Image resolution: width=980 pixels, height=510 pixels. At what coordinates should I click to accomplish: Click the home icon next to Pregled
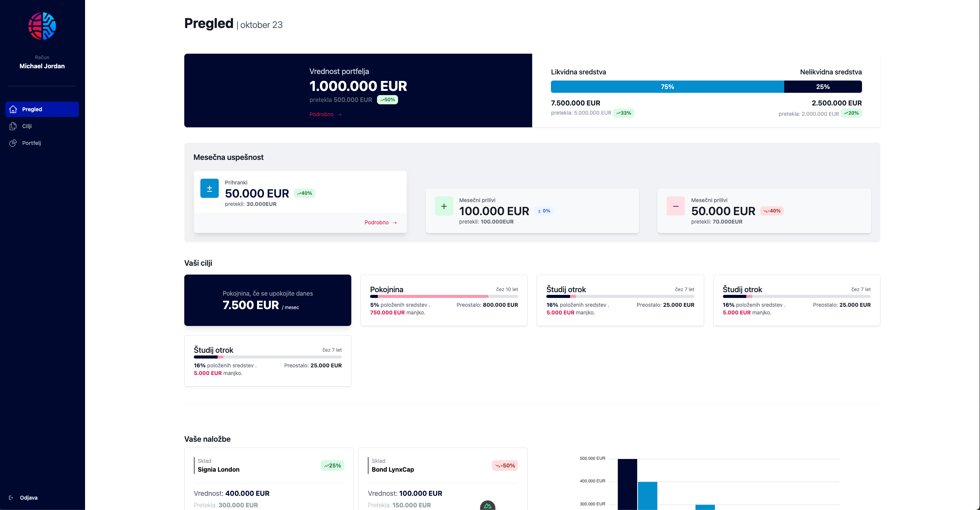click(x=13, y=109)
